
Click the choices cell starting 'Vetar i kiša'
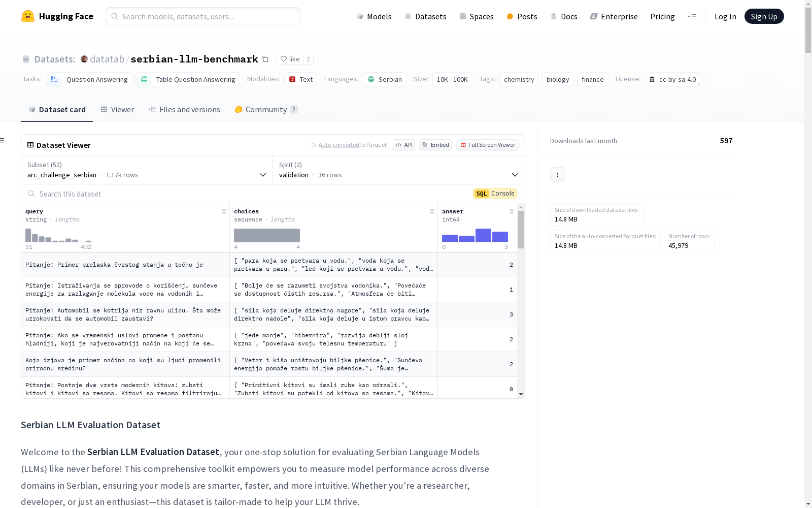(x=333, y=364)
